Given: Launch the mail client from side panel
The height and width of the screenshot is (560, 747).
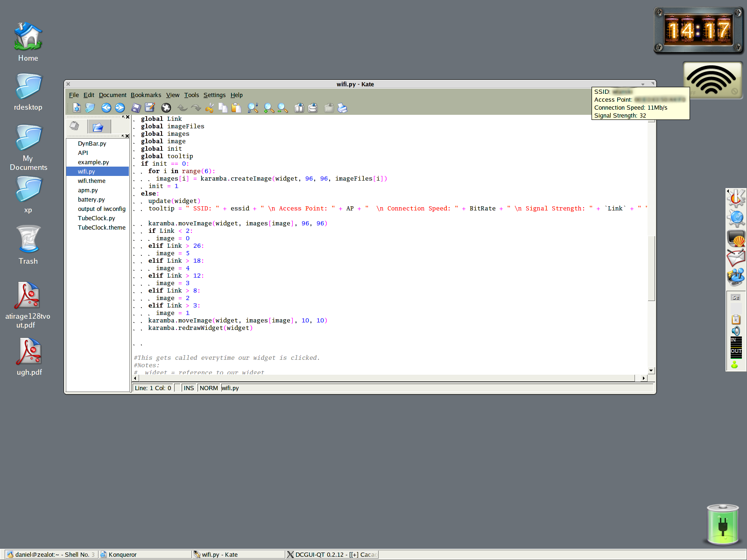Looking at the screenshot, I should (736, 258).
